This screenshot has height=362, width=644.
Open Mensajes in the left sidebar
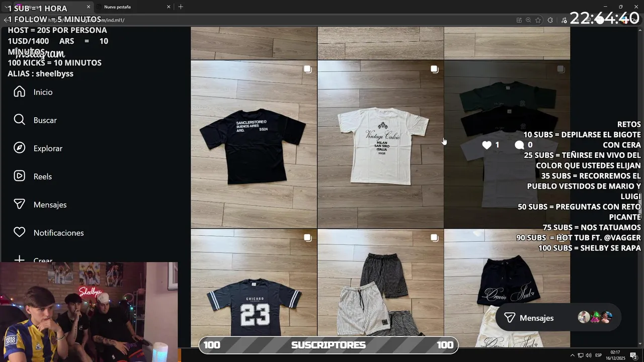pyautogui.click(x=40, y=205)
